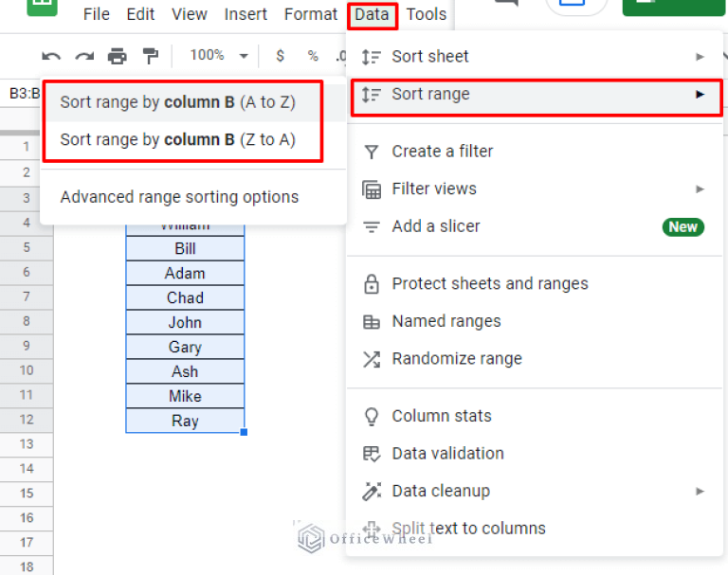The height and width of the screenshot is (575, 728).
Task: Open Advanced range sorting options
Action: tap(179, 197)
